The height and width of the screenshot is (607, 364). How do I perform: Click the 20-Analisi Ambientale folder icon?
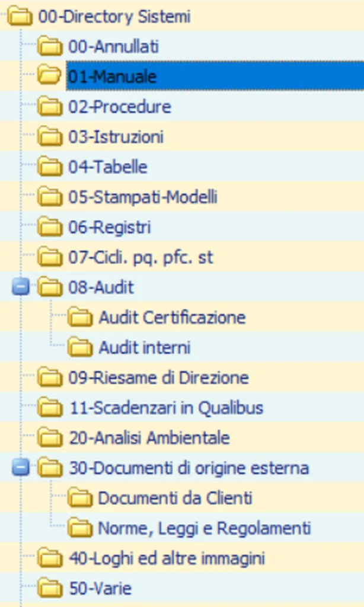(x=49, y=437)
